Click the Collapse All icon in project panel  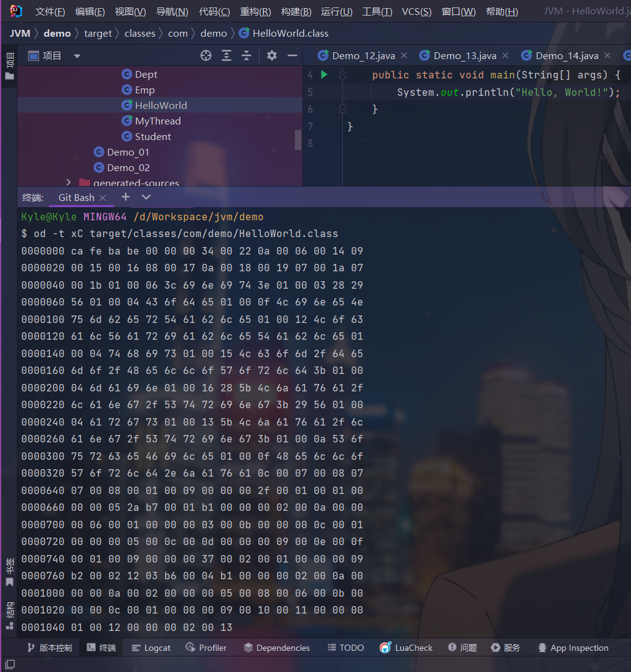tap(246, 56)
